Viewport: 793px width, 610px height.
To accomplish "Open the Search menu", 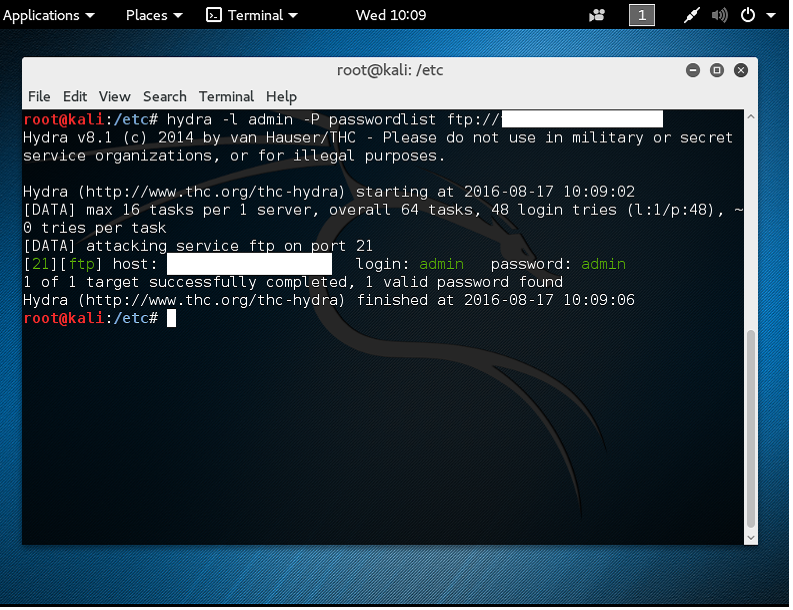I will tap(164, 96).
